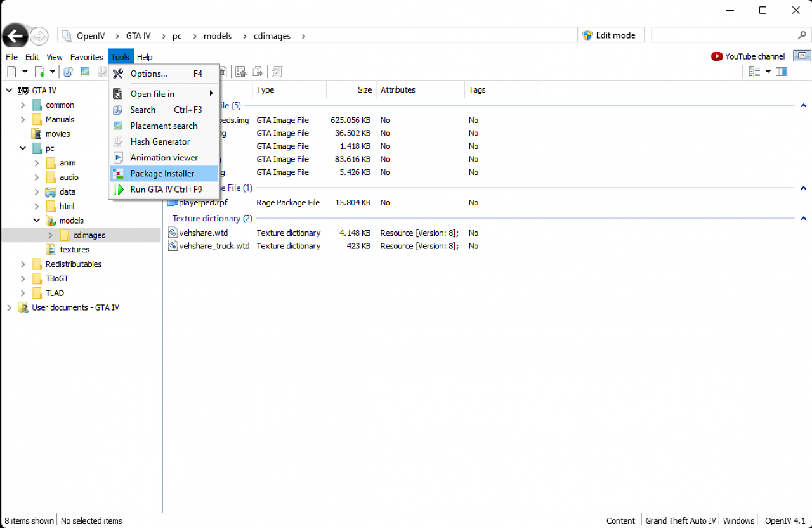Click the export toolbar icon with up arrow
The width and height of the screenshot is (812, 528).
click(240, 72)
